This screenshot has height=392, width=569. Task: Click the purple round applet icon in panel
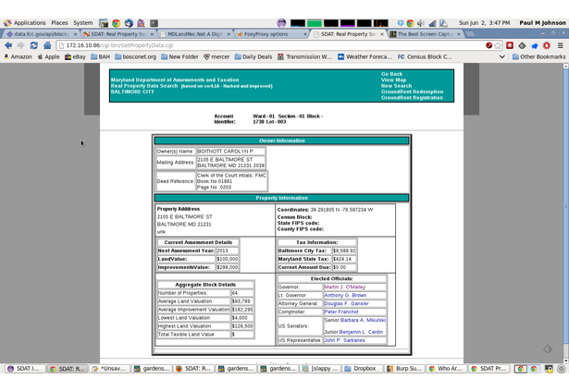click(281, 23)
